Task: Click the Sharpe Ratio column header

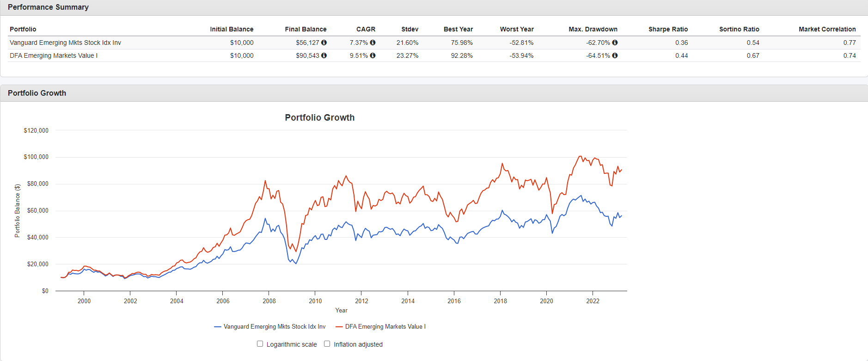Action: [x=668, y=29]
